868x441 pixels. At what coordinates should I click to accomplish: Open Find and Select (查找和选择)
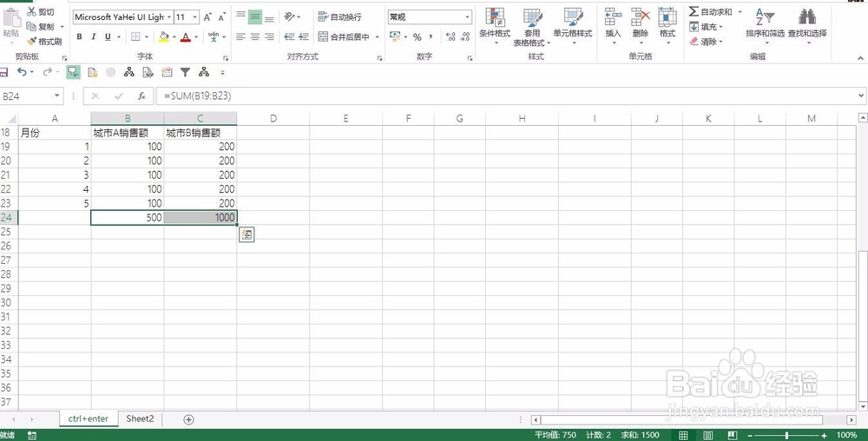click(x=807, y=26)
